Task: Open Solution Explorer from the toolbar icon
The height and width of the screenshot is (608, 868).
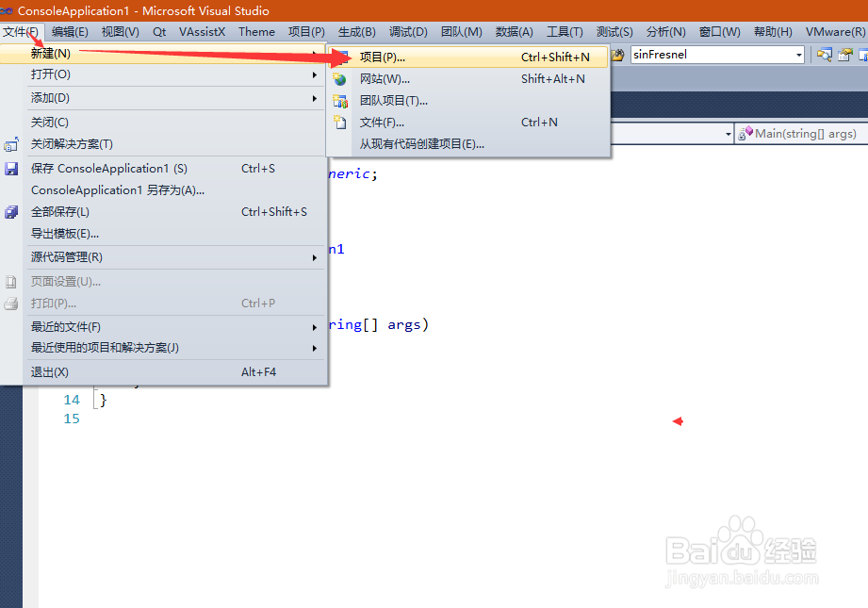Action: coord(825,55)
